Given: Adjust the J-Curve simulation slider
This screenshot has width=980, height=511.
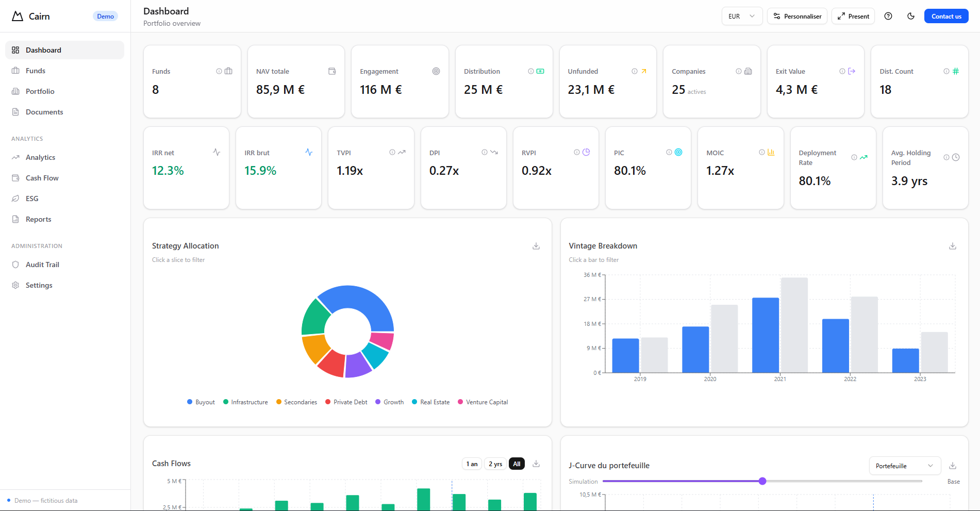Looking at the screenshot, I should 762,481.
